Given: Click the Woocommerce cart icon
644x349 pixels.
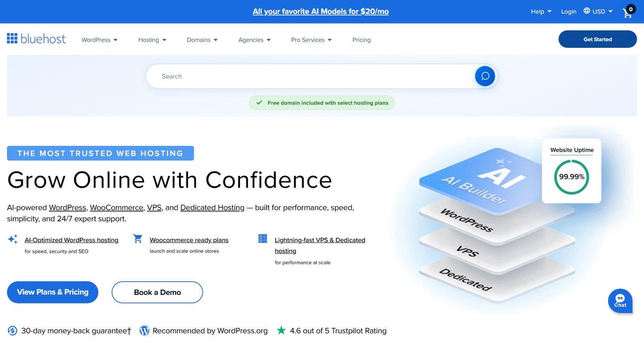Looking at the screenshot, I should pyautogui.click(x=137, y=239).
